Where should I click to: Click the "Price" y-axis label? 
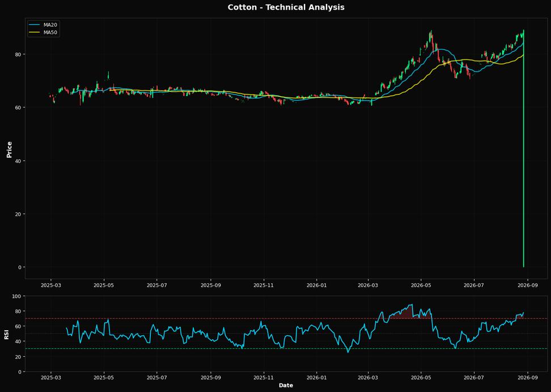pyautogui.click(x=10, y=150)
